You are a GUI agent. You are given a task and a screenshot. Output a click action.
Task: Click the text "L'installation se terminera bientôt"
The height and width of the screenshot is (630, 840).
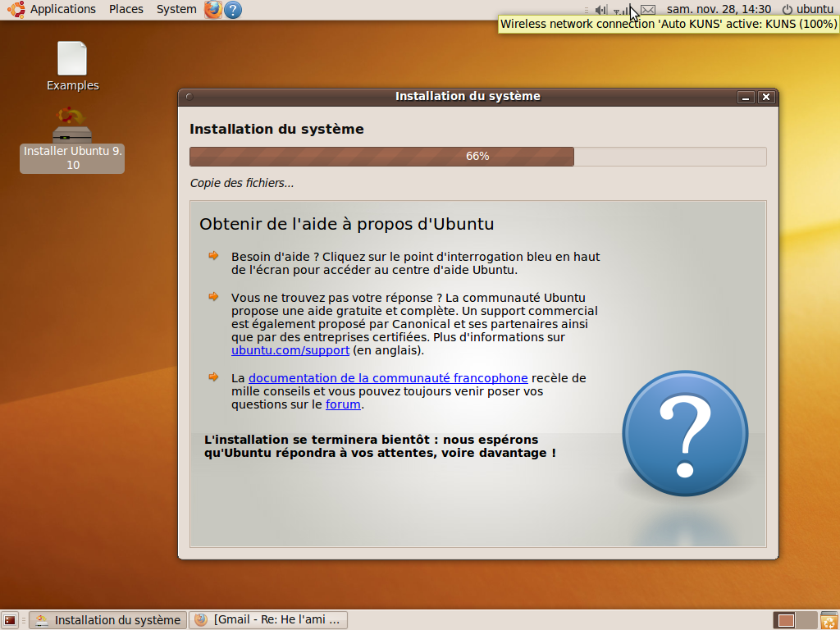317,440
